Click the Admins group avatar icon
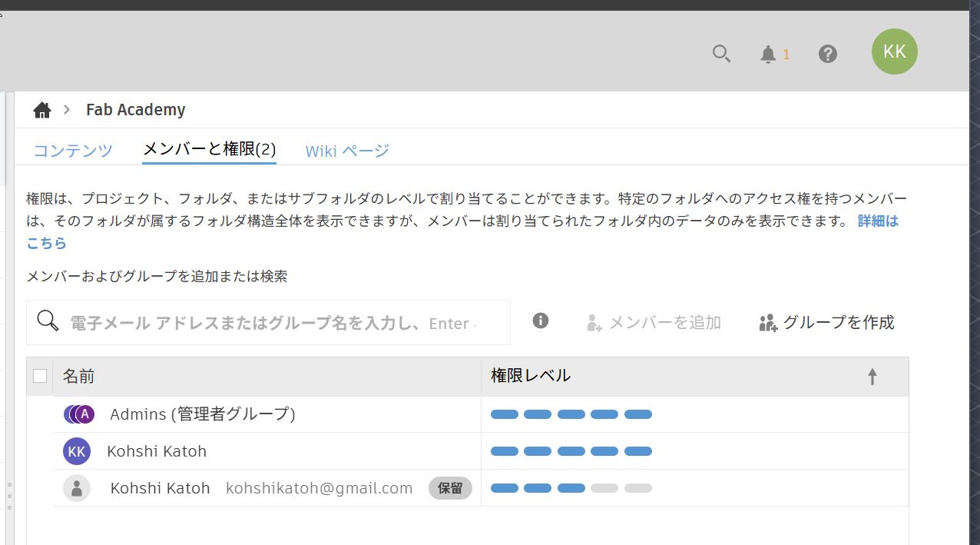980x545 pixels. tap(78, 414)
